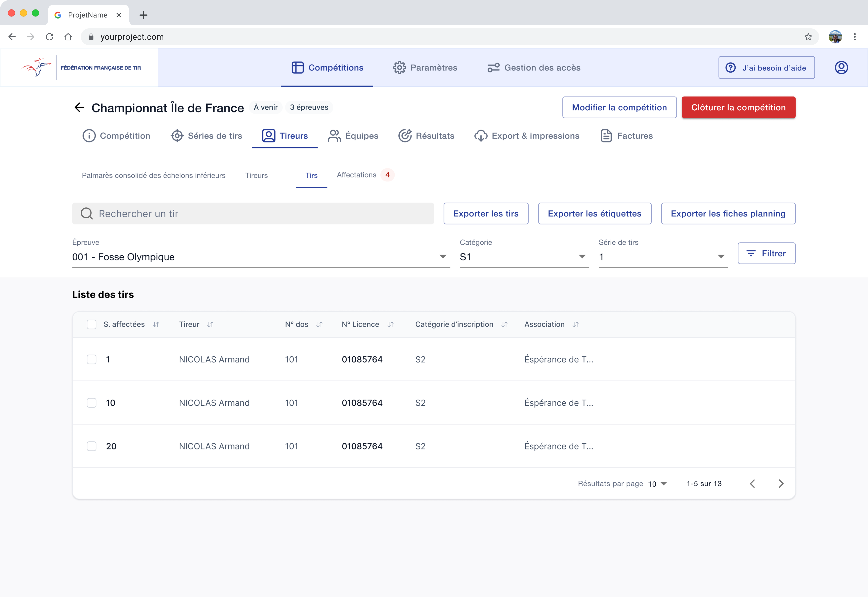The height and width of the screenshot is (597, 868).
Task: Select the Tireurs secondary sub-tab
Action: (x=256, y=175)
